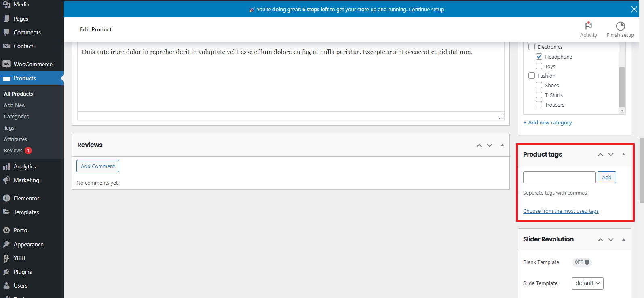The width and height of the screenshot is (644, 298).
Task: Click the "Separate tags with commas" hint
Action: click(555, 193)
